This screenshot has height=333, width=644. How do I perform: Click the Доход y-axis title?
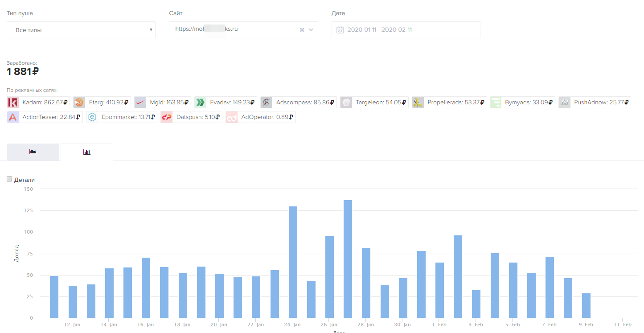coord(17,253)
